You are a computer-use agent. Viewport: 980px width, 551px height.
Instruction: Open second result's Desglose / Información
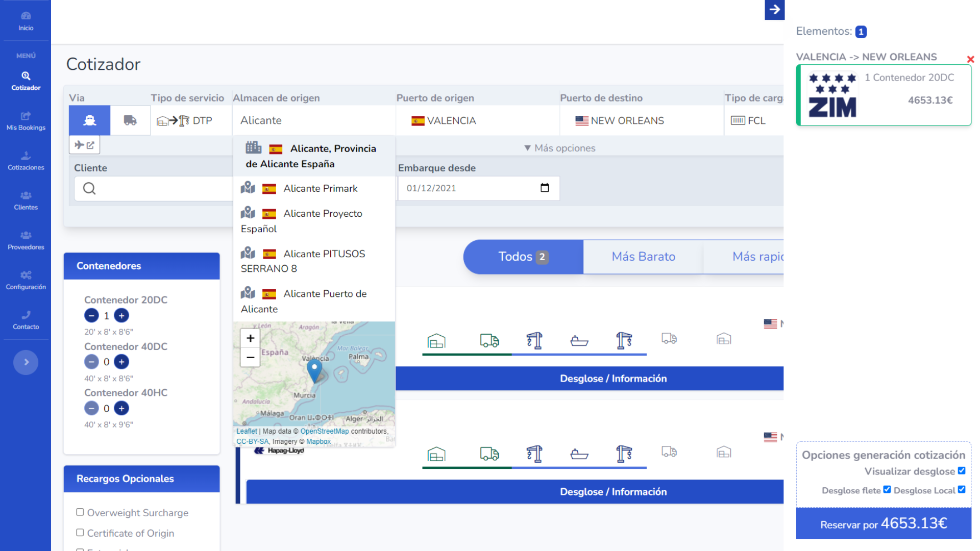[515, 492]
